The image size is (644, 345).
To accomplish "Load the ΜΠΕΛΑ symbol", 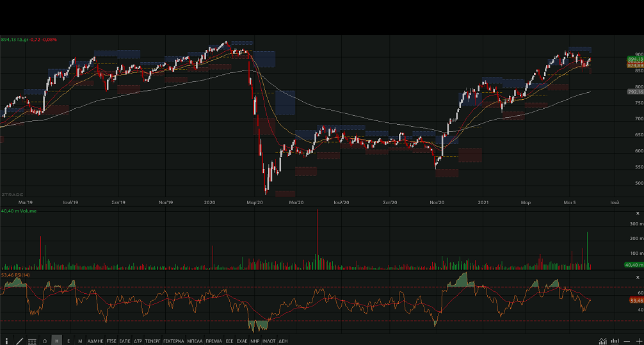I will tap(195, 341).
